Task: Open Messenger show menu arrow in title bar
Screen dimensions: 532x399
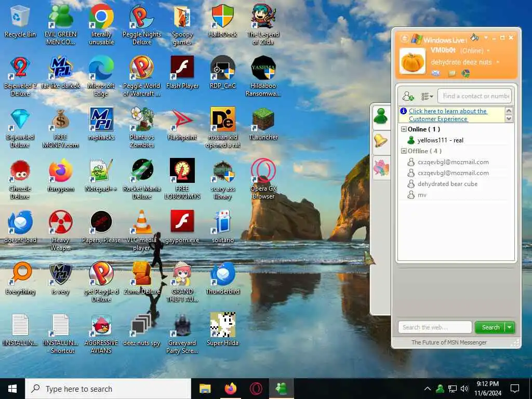Action: tap(486, 37)
